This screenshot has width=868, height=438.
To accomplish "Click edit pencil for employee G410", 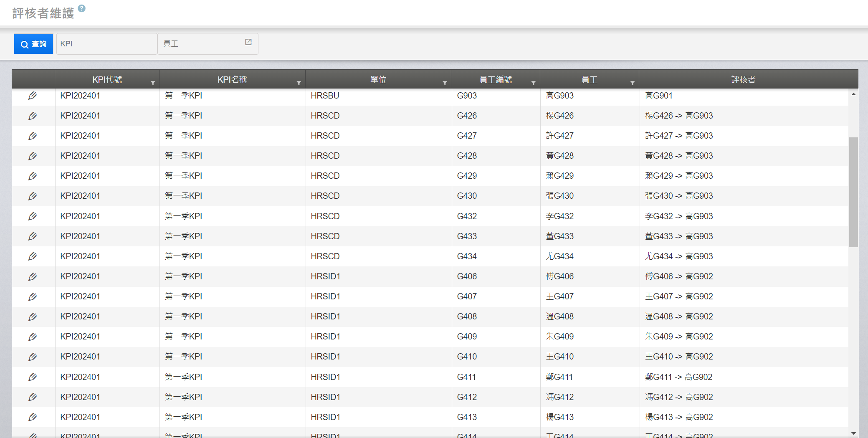I will point(33,357).
